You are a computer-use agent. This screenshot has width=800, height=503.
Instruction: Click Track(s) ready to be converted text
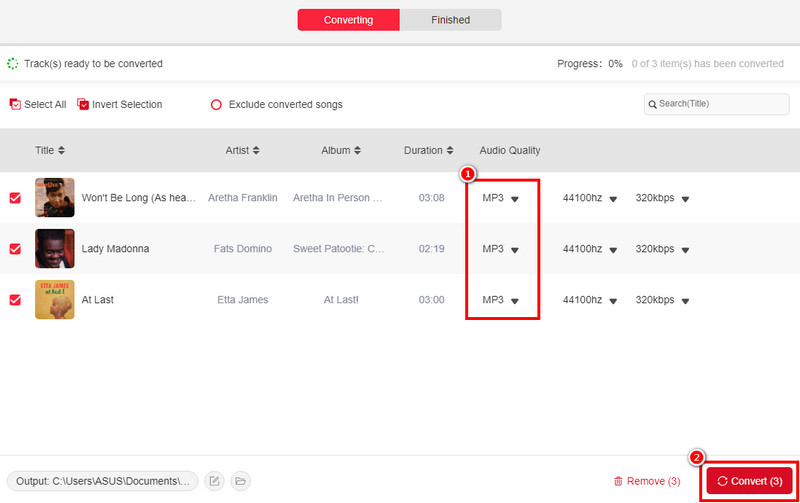(93, 64)
